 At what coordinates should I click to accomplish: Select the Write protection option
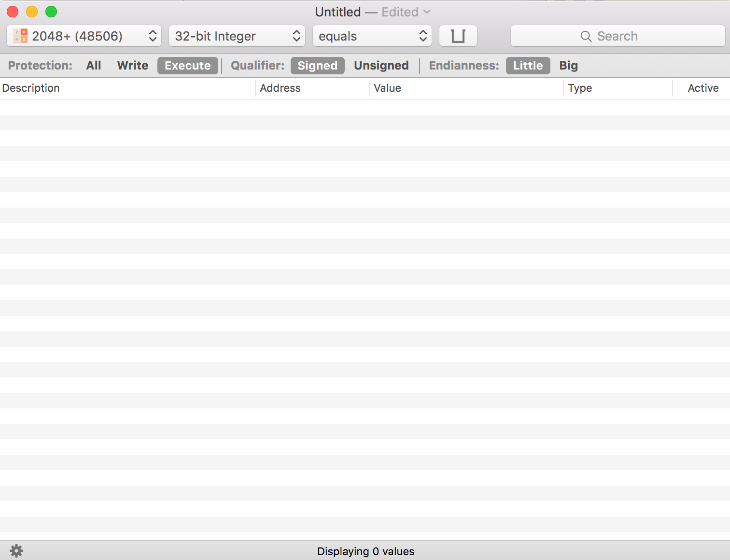coord(133,66)
